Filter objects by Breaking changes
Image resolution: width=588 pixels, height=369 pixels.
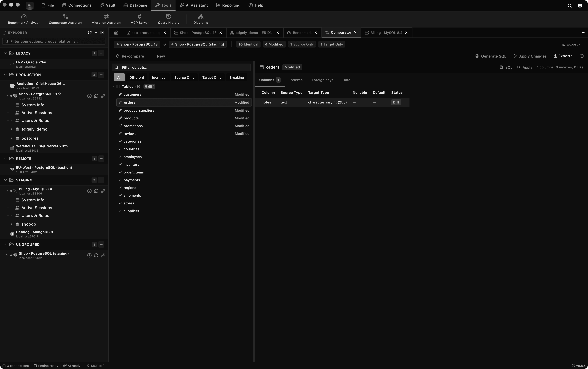pyautogui.click(x=237, y=78)
